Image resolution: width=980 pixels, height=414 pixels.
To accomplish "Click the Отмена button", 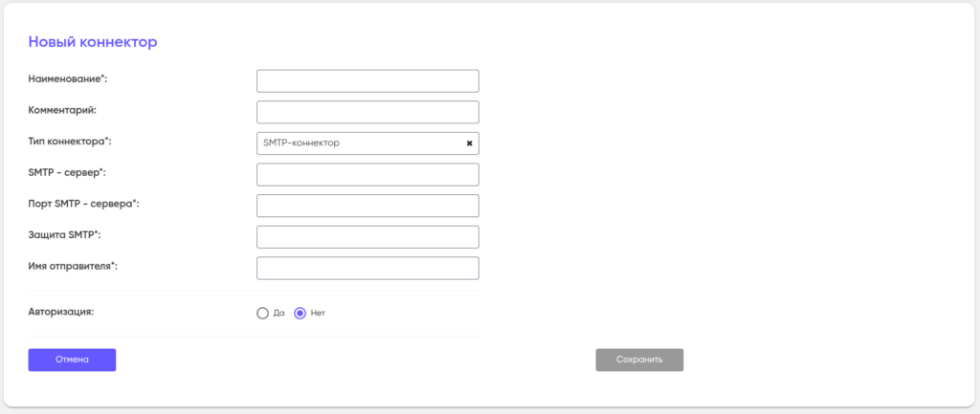I will 72,360.
